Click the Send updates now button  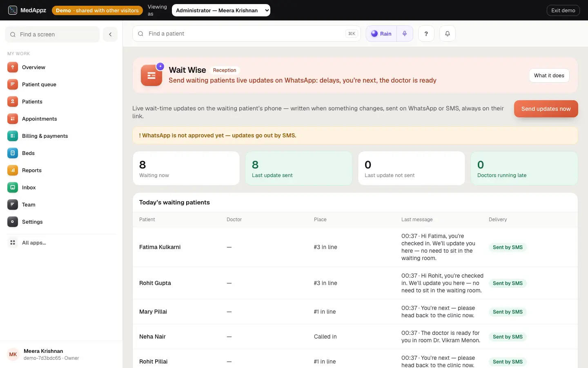546,109
